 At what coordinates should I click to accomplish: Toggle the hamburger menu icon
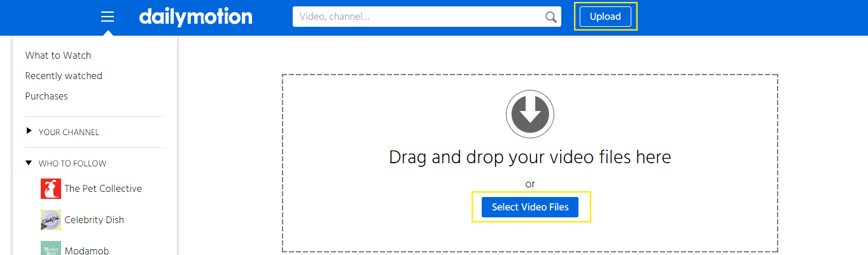(x=108, y=17)
